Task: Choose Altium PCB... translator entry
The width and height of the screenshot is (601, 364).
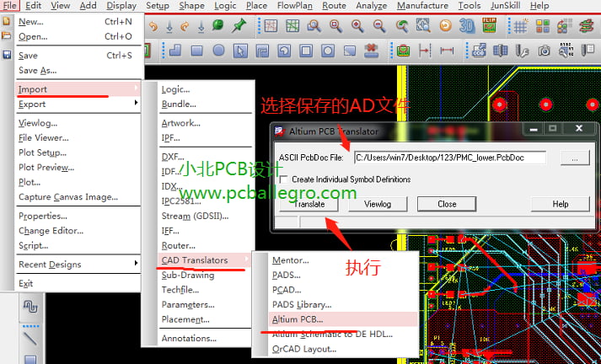Action: (343, 318)
